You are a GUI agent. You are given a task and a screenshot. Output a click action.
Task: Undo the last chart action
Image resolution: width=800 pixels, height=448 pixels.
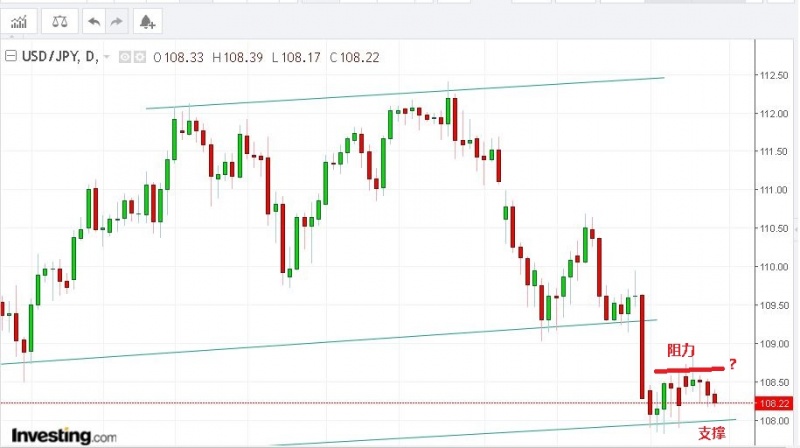coord(94,20)
